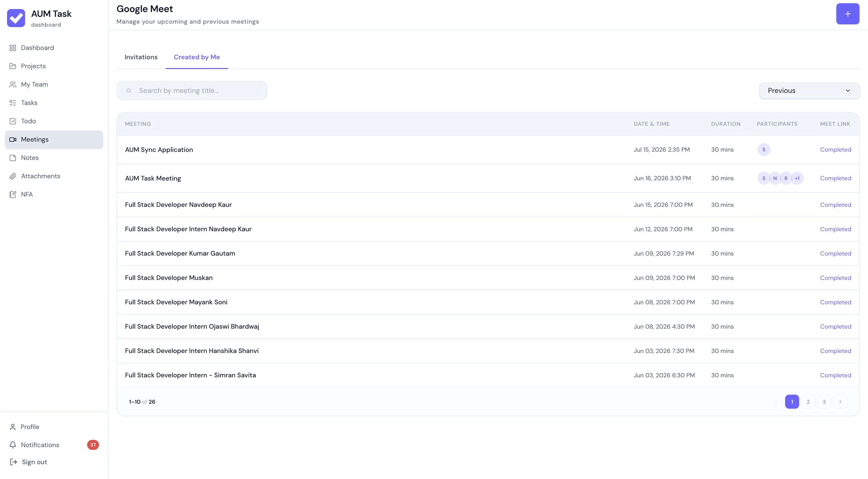Click the Attachments paperclip icon
Viewport: 868px width, 479px height.
[x=13, y=176]
